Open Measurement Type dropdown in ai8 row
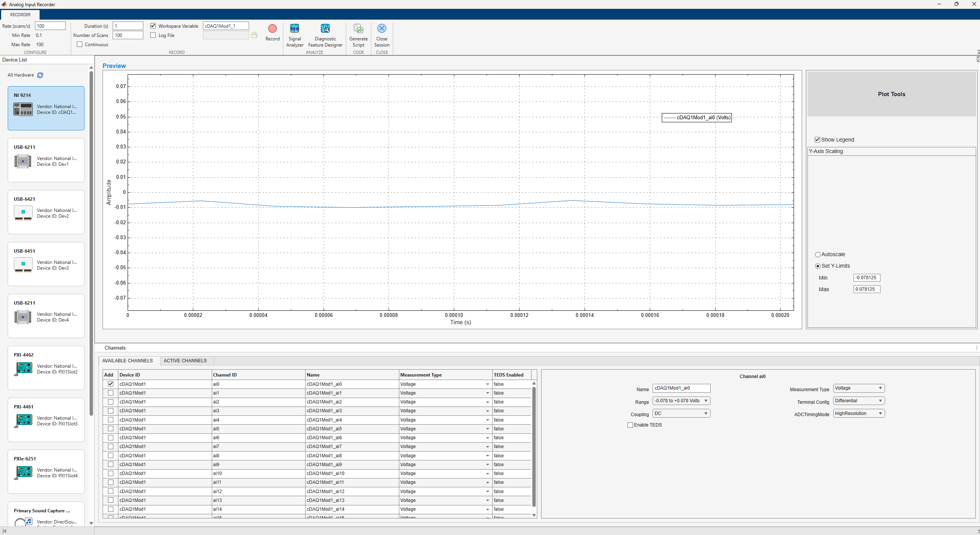This screenshot has height=535, width=980. tap(487, 456)
